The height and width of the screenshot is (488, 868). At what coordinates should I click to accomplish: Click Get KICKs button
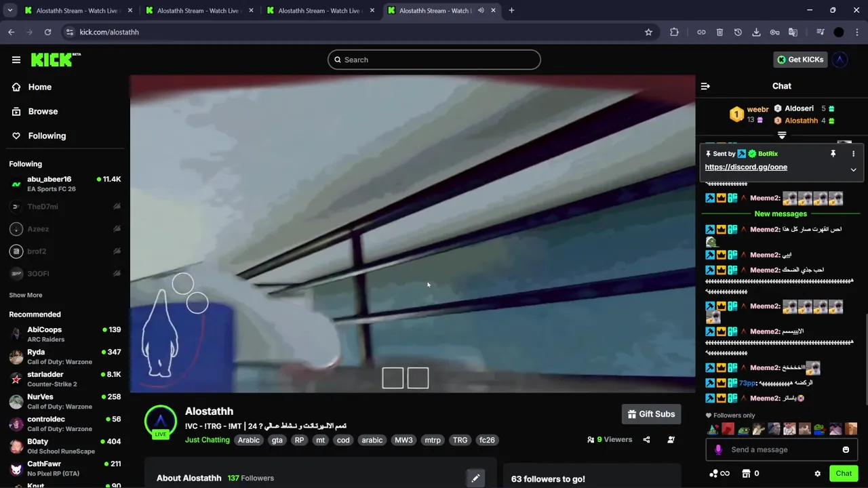click(x=800, y=60)
